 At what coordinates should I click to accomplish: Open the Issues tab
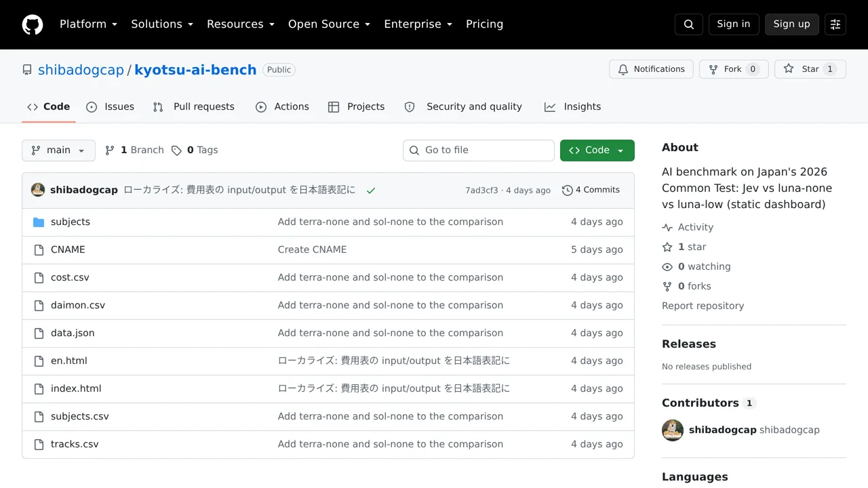(x=110, y=106)
